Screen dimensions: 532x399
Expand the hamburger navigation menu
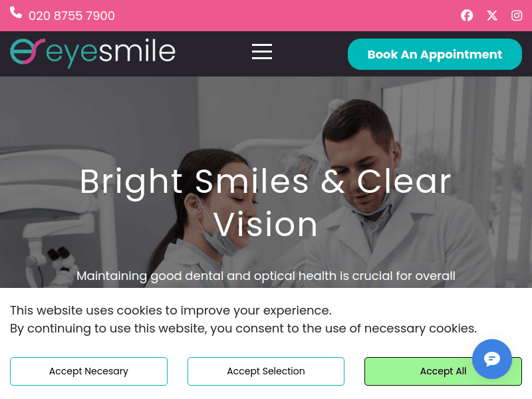[262, 52]
